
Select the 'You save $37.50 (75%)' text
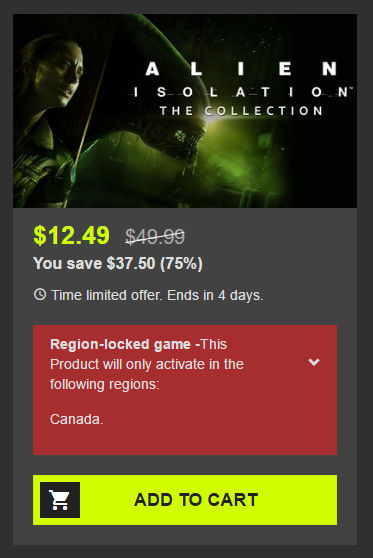[118, 264]
